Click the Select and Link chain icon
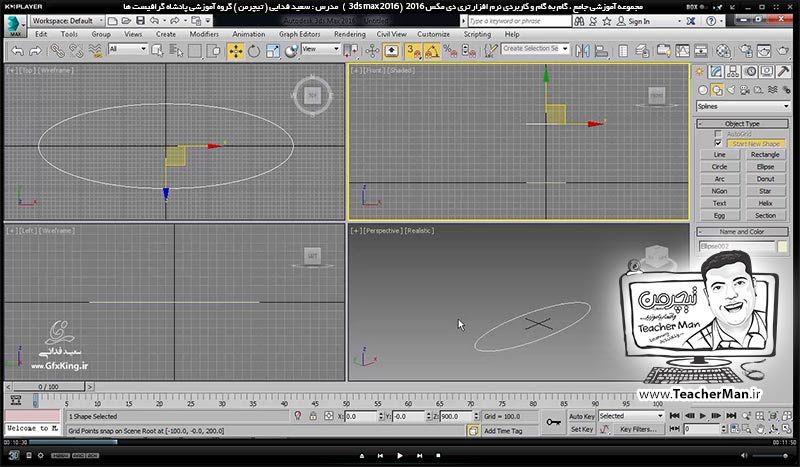Image resolution: width=800 pixels, height=467 pixels. [x=57, y=51]
